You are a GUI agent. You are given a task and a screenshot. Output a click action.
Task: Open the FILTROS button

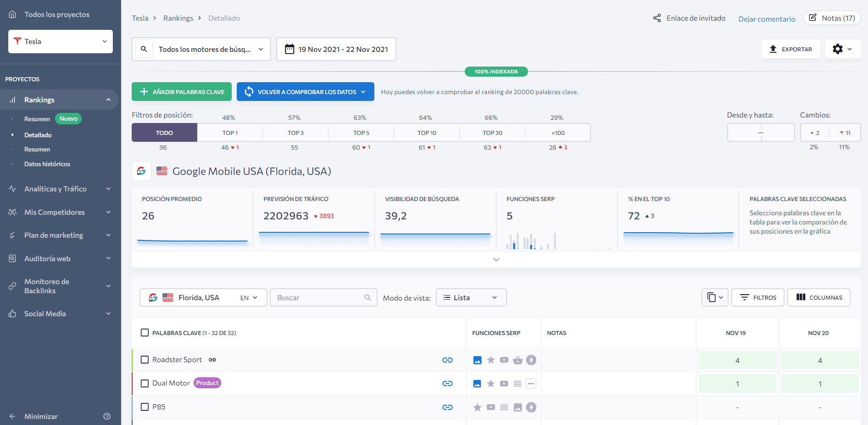(758, 297)
